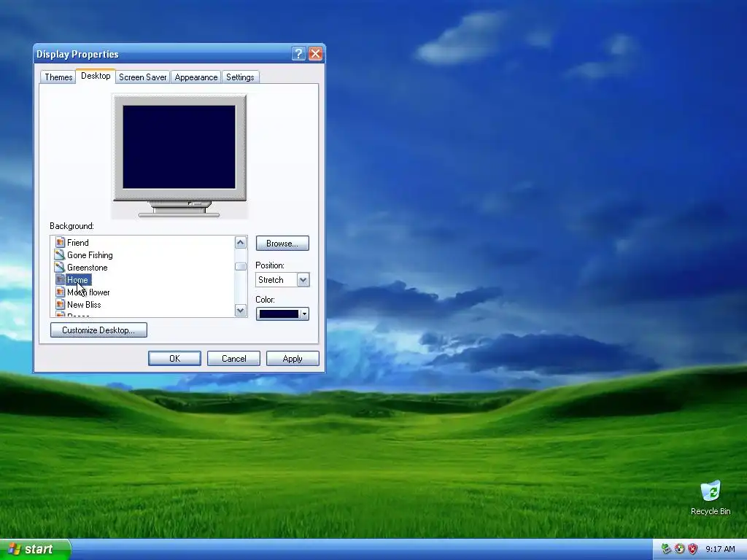Click the 9:17 AM taskbar clock
Viewport: 747px width, 560px height.
(720, 549)
